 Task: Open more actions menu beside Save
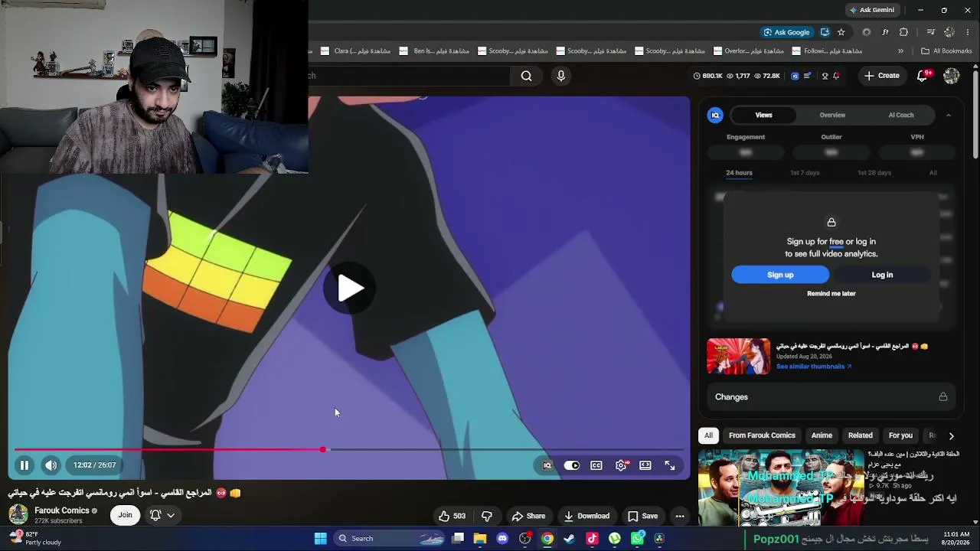[680, 516]
